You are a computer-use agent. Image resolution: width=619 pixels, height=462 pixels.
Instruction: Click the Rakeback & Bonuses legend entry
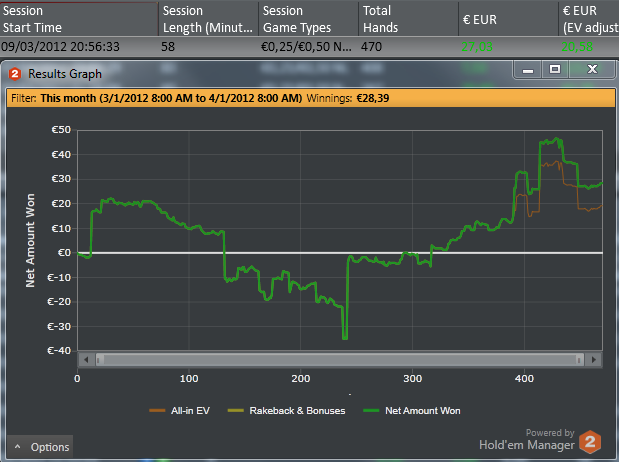click(286, 411)
